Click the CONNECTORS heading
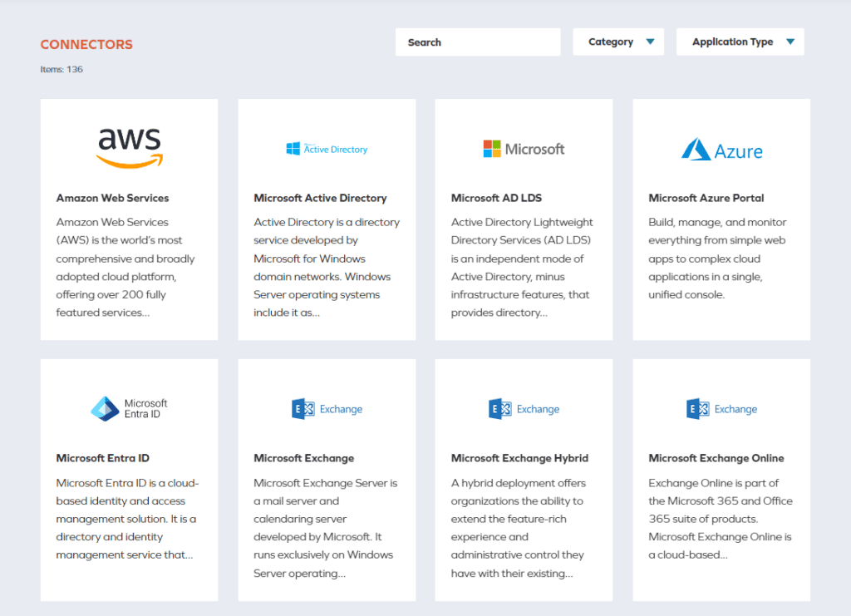 pos(86,45)
